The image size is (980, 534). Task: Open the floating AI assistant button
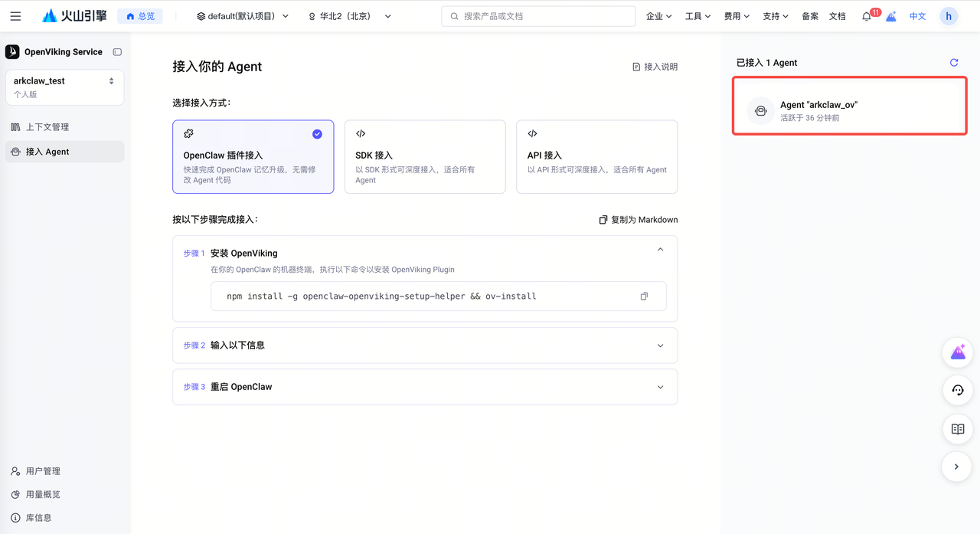click(957, 352)
